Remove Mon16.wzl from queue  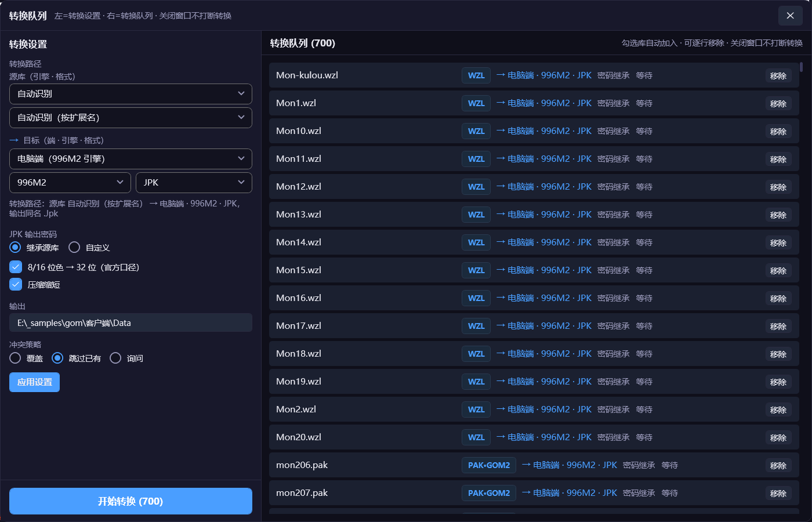778,299
